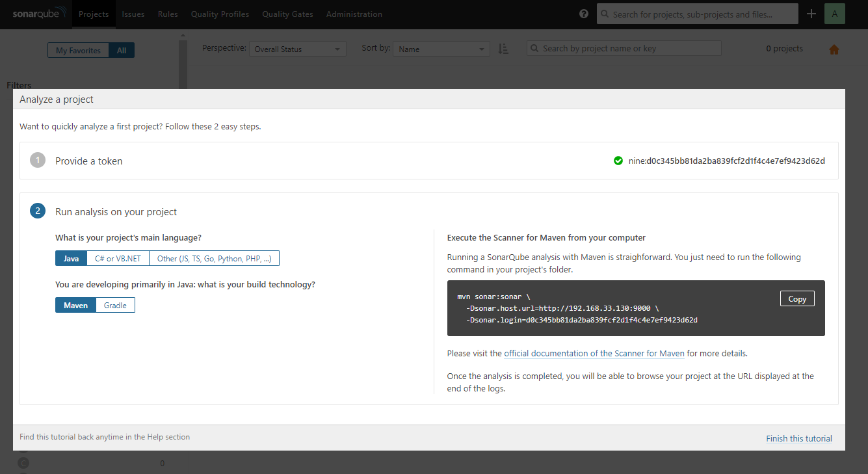Click the '0 projects' count text
The height and width of the screenshot is (474, 868).
pos(784,48)
